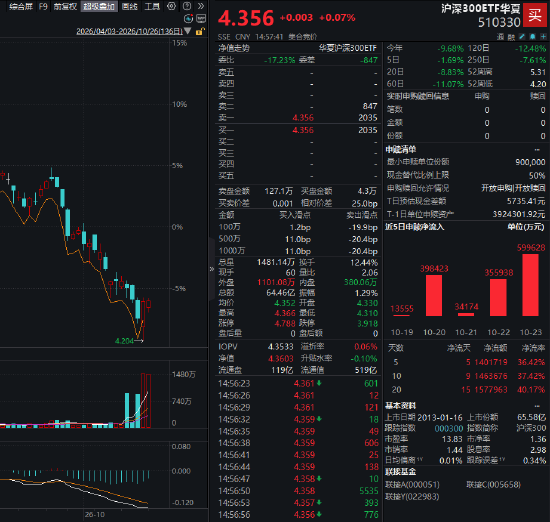
Task: Click the 卖一 price 4.356
Action: point(303,118)
